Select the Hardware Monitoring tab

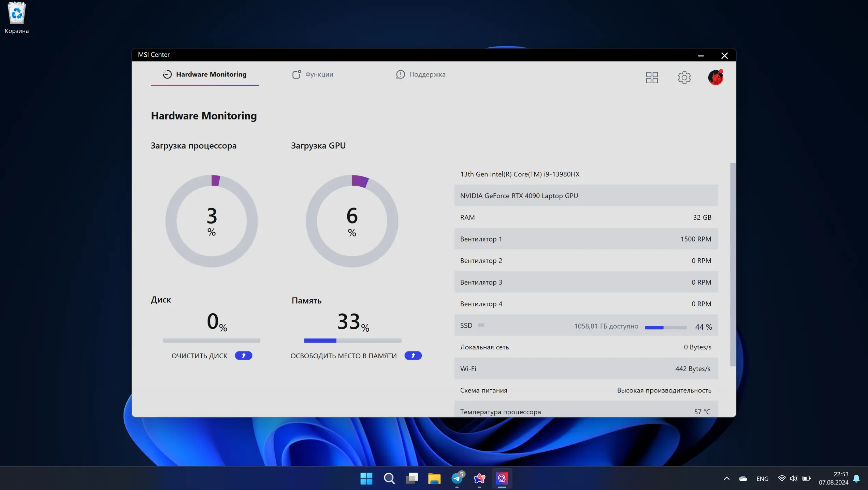tap(205, 74)
